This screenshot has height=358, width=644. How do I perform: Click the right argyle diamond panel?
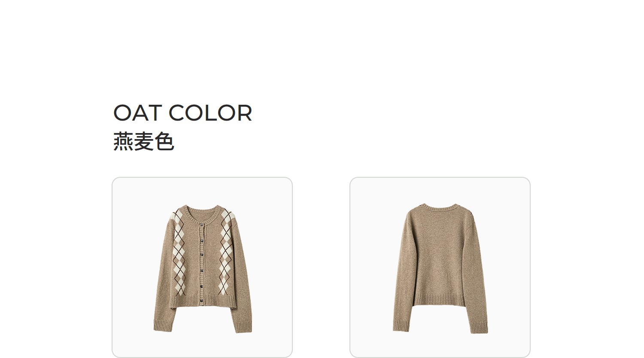226,252
